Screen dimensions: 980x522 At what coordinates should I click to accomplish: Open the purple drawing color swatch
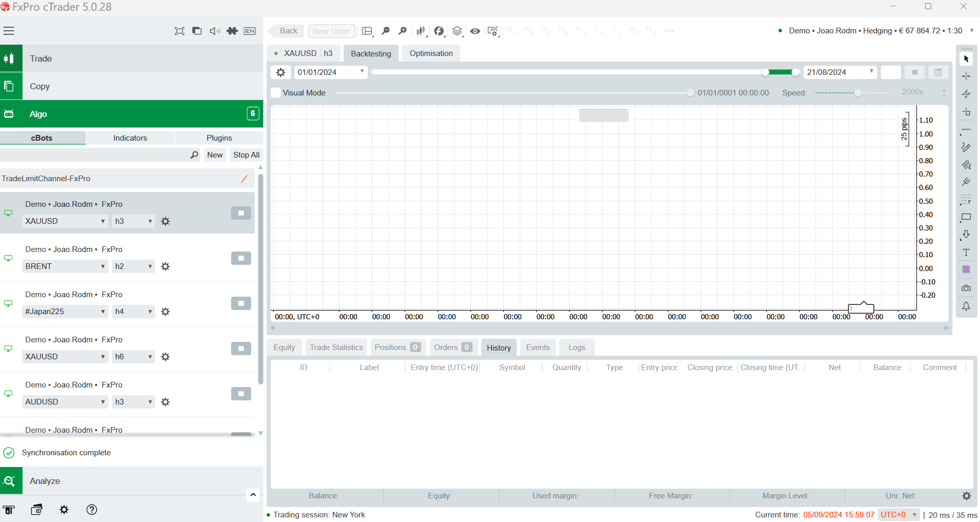pyautogui.click(x=966, y=269)
